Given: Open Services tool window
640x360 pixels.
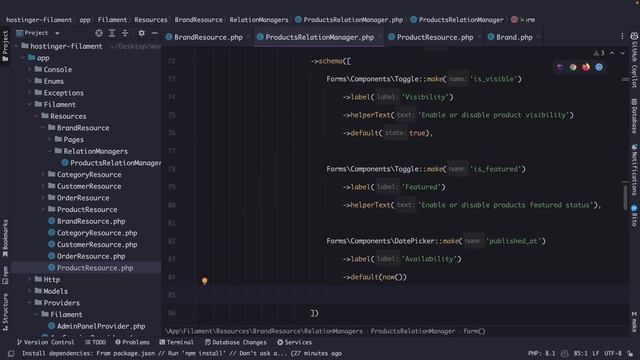Looking at the screenshot, I should click(x=294, y=342).
